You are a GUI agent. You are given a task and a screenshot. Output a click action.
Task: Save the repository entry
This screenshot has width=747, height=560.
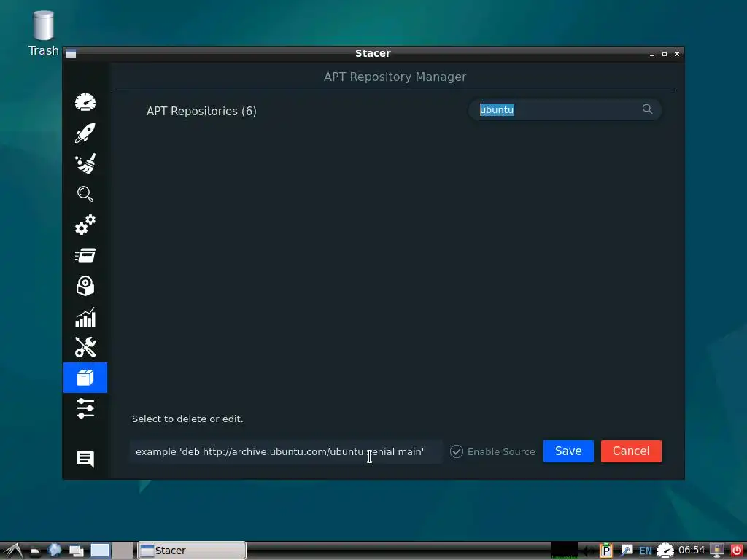[x=568, y=451]
